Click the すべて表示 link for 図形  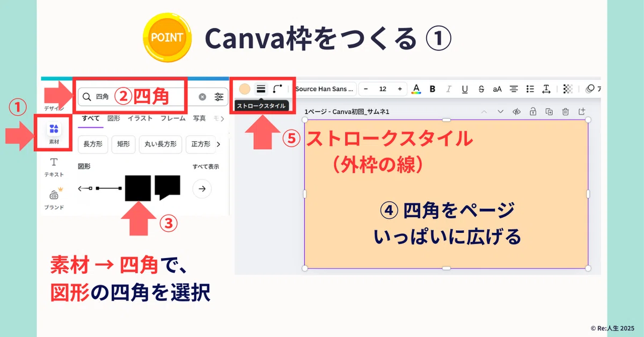pos(206,167)
